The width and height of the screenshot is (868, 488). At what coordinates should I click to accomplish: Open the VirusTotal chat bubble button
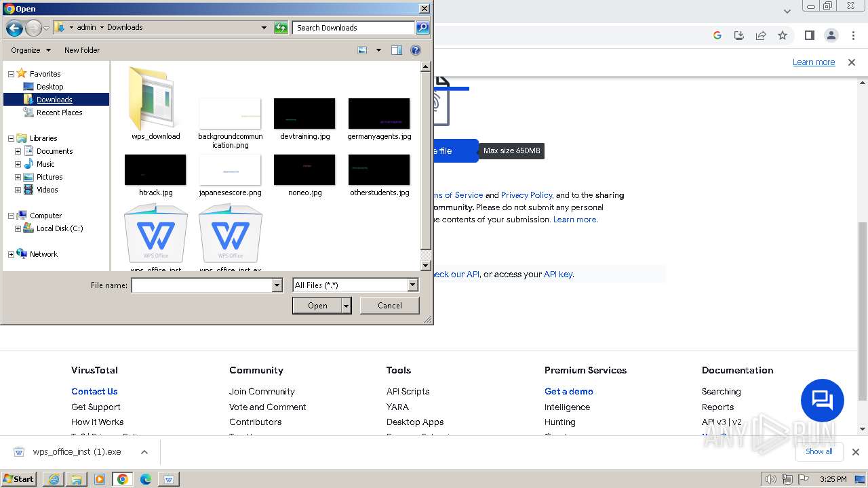[823, 401]
